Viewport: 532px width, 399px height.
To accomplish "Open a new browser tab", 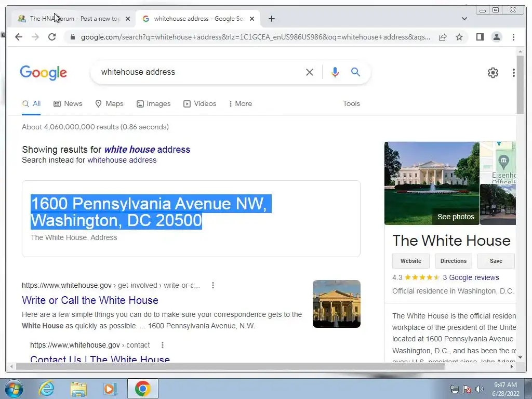I will point(271,19).
